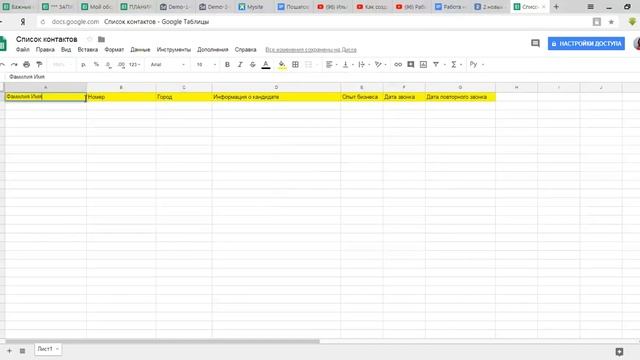
Task: Click the insert chart icon
Action: [423, 64]
